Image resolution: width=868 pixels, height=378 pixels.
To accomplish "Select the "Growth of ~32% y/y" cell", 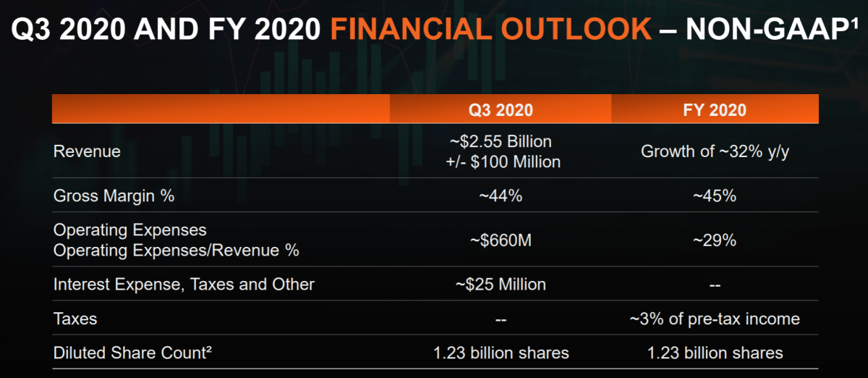I will coord(715,152).
